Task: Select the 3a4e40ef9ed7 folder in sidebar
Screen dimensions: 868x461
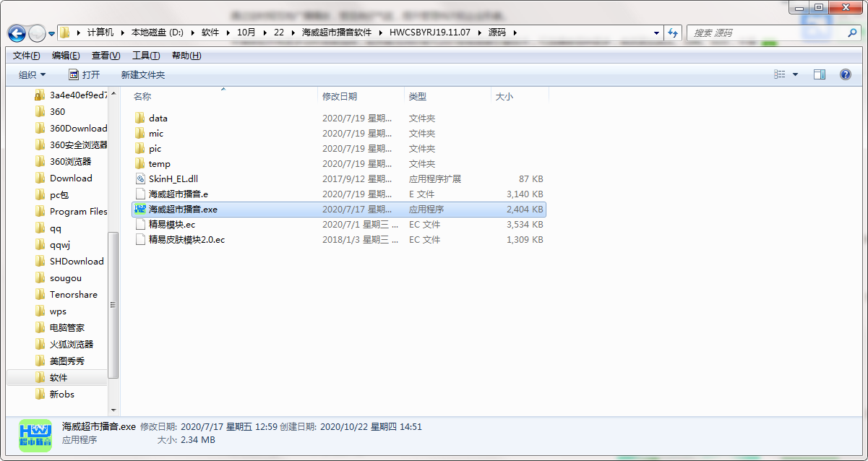Action: tap(71, 95)
